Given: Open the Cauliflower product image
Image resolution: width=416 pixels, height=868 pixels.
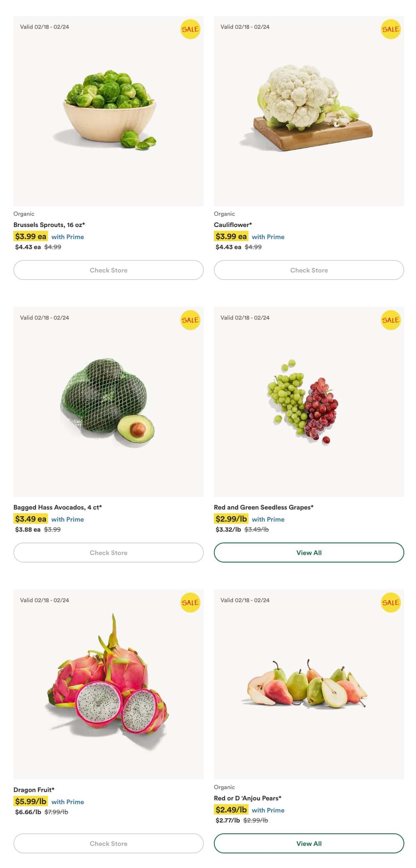Looking at the screenshot, I should 309,111.
